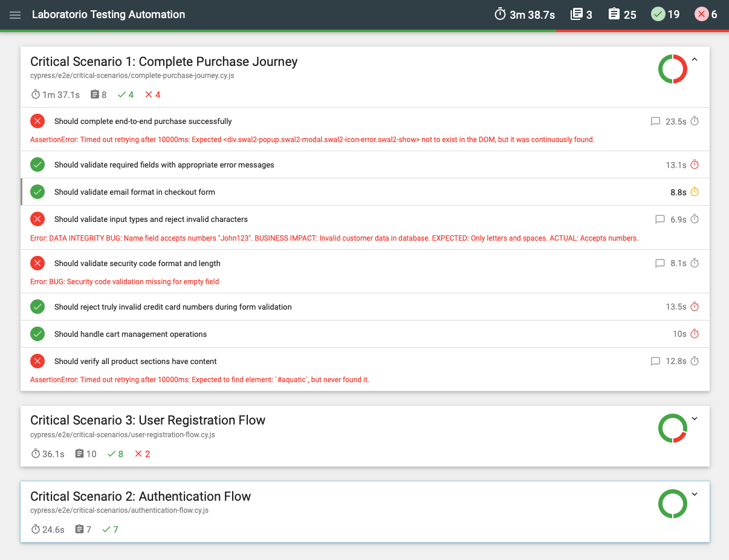The height and width of the screenshot is (560, 729).
Task: Click User Registration failed count '2'
Action: 143,454
